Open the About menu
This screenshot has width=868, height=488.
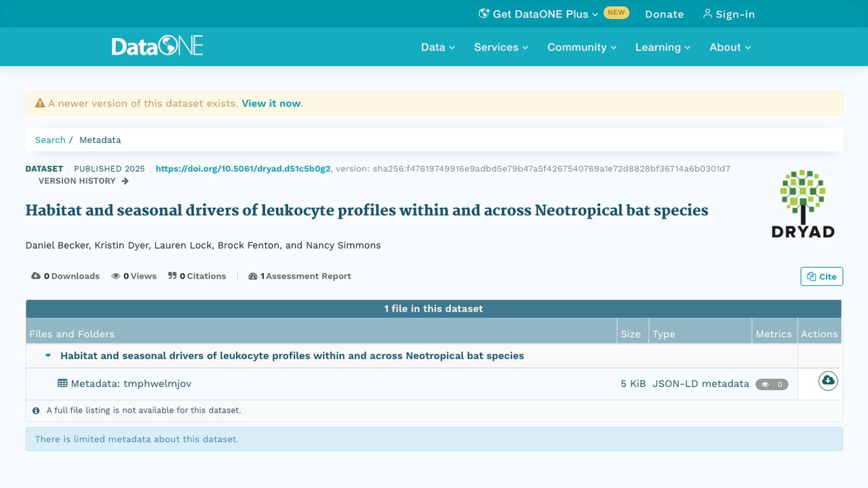point(730,47)
